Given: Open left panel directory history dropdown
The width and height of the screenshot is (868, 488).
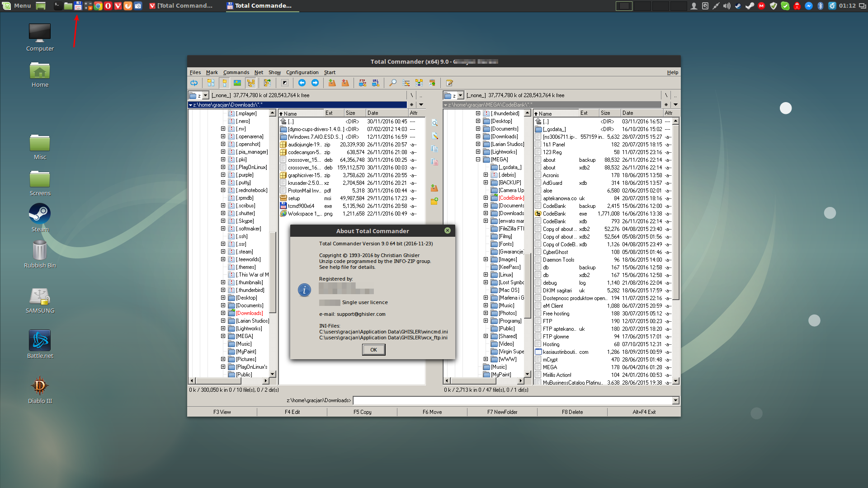Looking at the screenshot, I should pyautogui.click(x=421, y=105).
